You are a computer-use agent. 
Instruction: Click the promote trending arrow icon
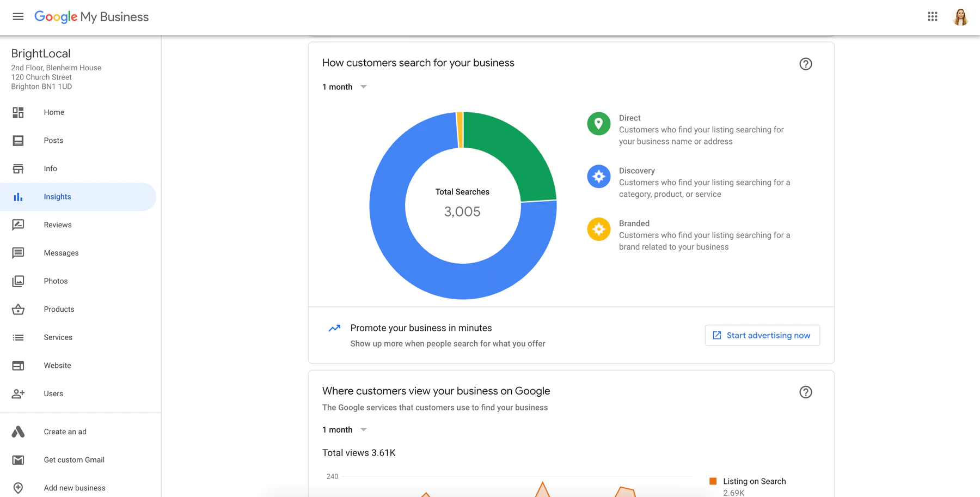(x=334, y=328)
